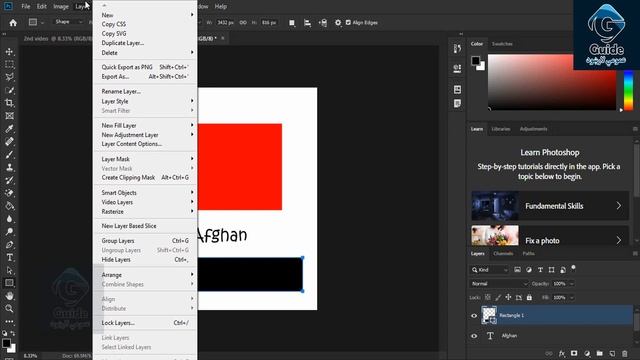Image resolution: width=640 pixels, height=360 pixels.
Task: Select the Paint Bucket tool
Action: (9, 206)
